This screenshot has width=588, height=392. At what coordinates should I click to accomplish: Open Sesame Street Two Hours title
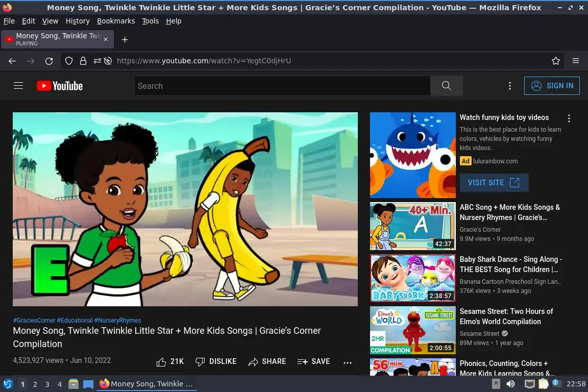[x=506, y=316]
